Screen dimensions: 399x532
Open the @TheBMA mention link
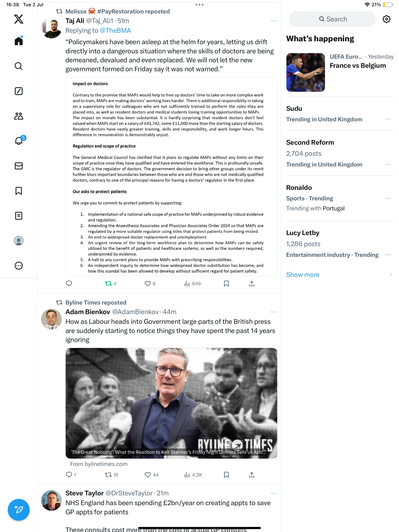tap(115, 31)
